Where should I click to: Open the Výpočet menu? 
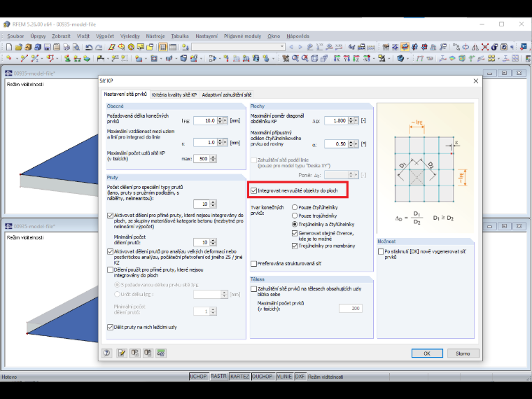pyautogui.click(x=105, y=36)
